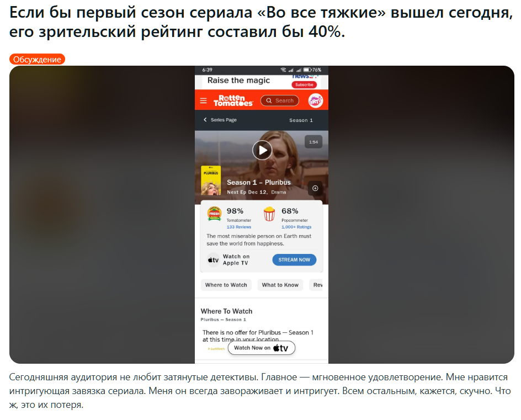This screenshot has height=420, width=521.
Task: Click the STREAM NOW button
Action: [x=294, y=260]
